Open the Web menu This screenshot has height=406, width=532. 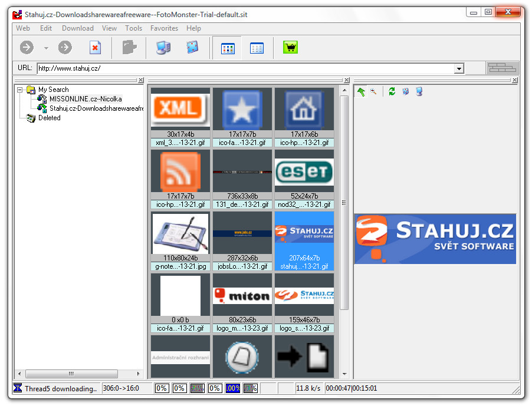[23, 28]
